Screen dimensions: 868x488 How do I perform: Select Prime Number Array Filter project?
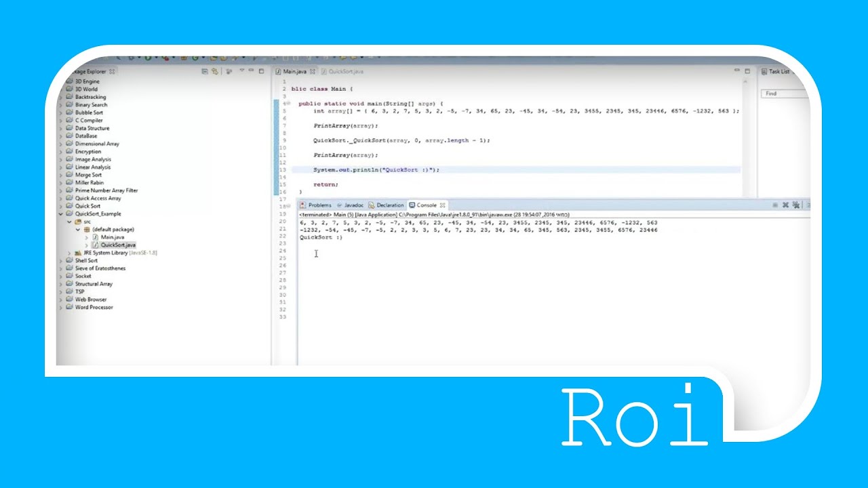[x=106, y=190]
